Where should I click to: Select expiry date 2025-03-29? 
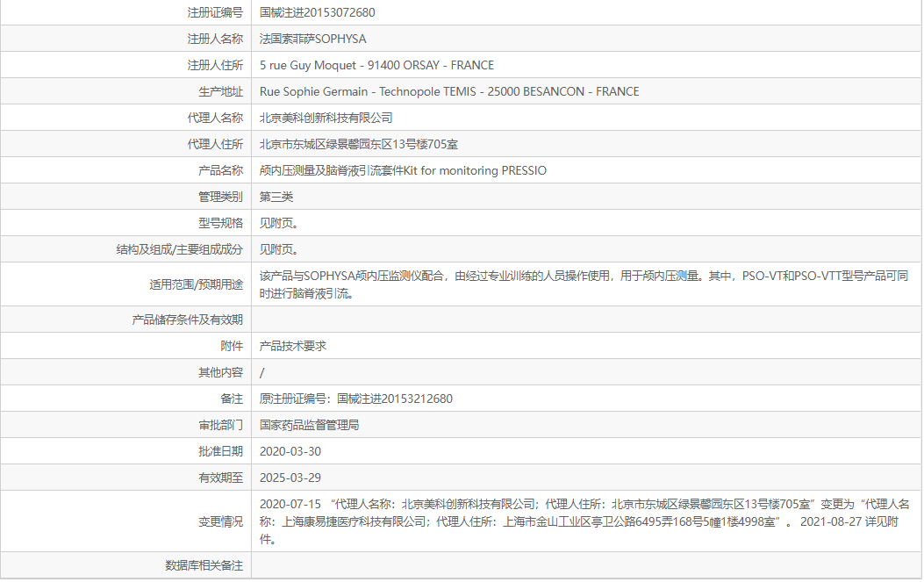click(x=290, y=478)
